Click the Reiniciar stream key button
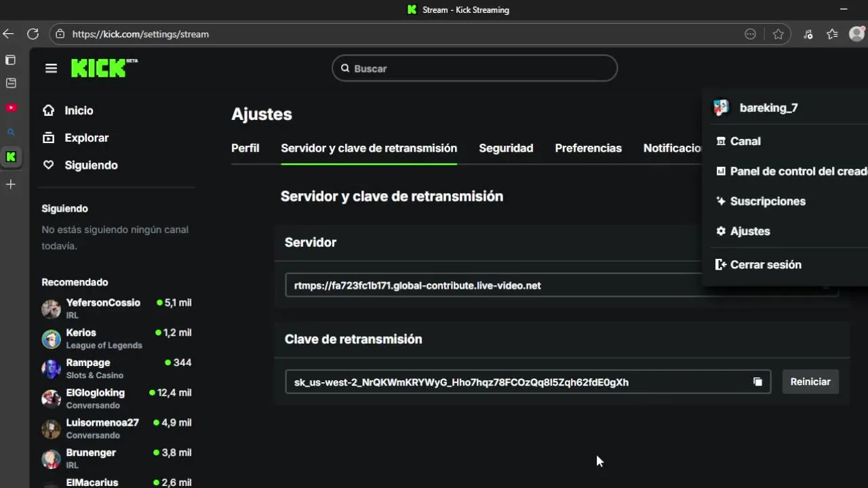 click(x=810, y=382)
